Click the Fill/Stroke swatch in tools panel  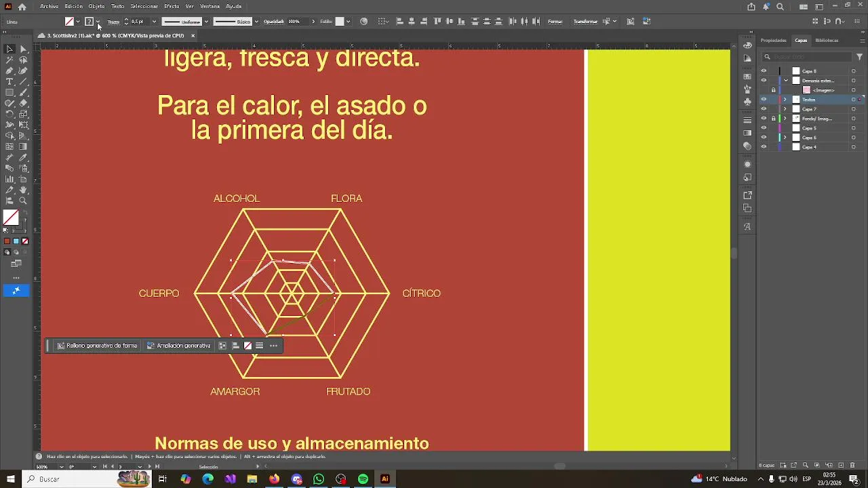tap(11, 218)
